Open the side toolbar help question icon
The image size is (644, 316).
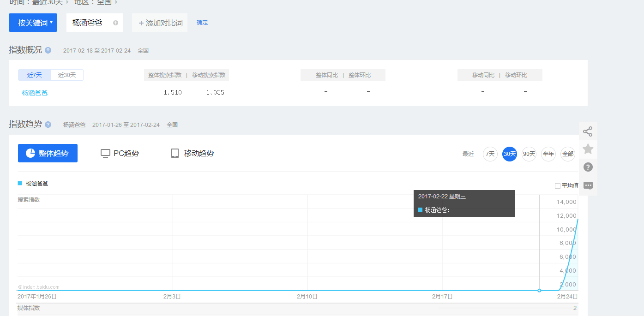[588, 167]
